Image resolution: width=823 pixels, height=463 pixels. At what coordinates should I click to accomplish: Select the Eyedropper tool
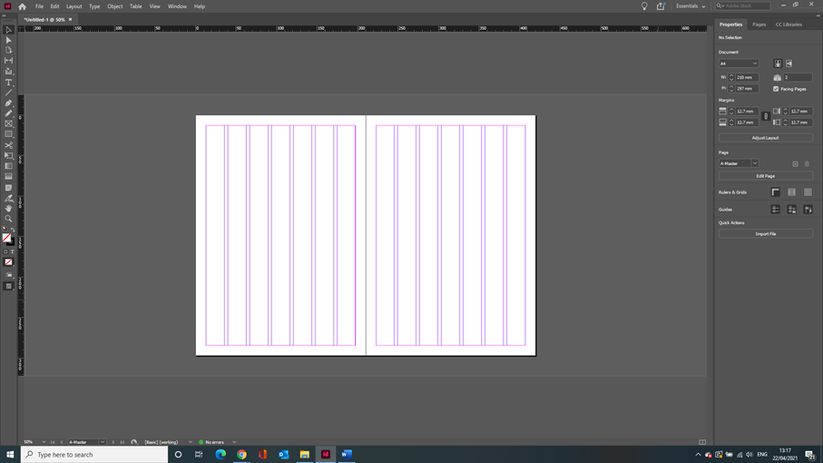click(x=8, y=198)
